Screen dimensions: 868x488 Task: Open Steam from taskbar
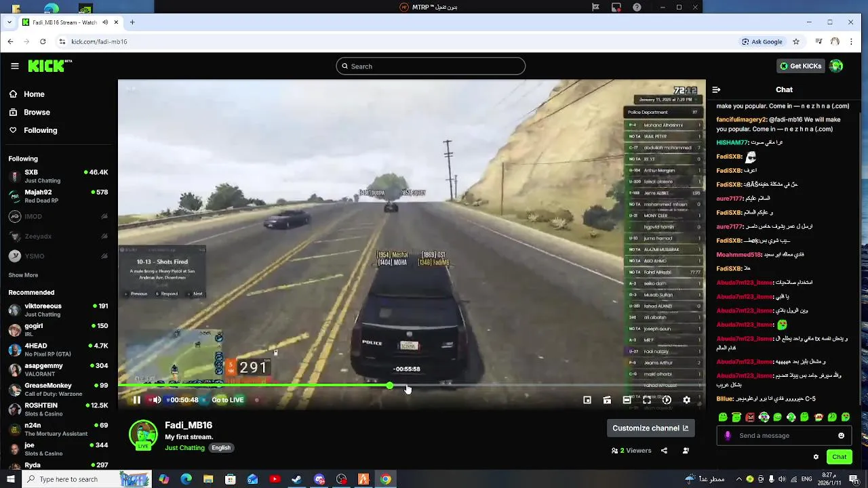(x=297, y=479)
